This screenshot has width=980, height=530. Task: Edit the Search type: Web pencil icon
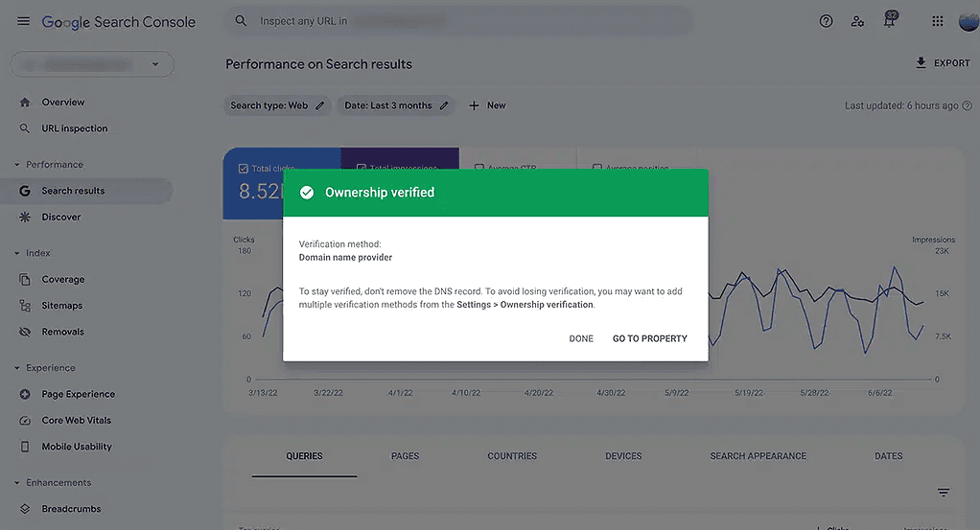click(x=319, y=105)
